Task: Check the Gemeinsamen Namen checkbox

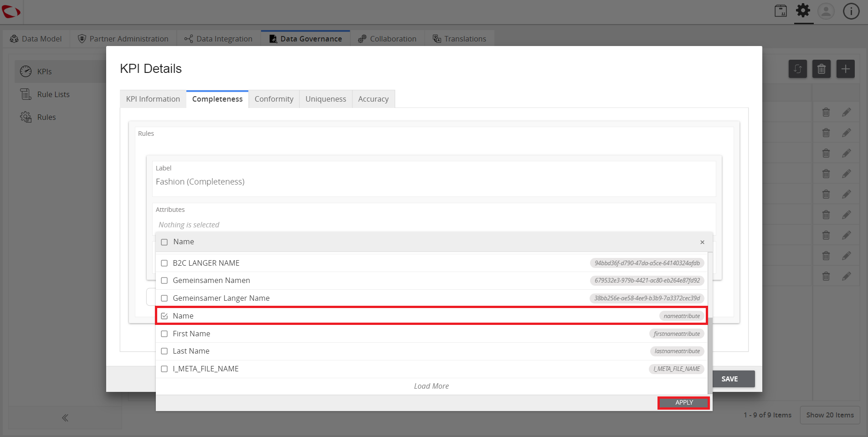Action: (164, 280)
